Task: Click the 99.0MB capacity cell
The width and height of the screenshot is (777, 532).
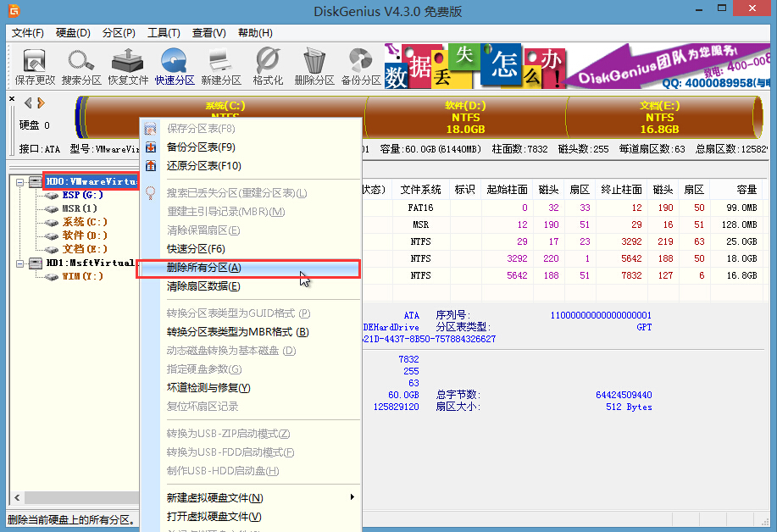Action: tap(741, 208)
